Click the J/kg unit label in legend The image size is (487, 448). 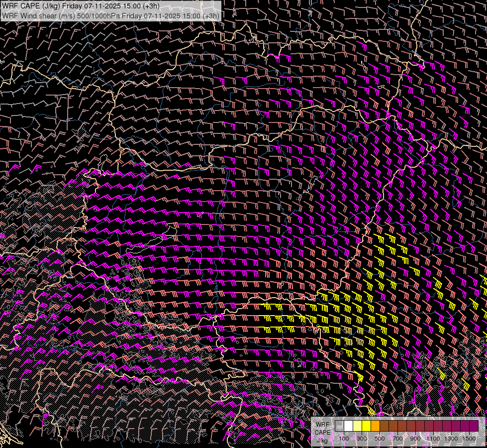coord(322,440)
